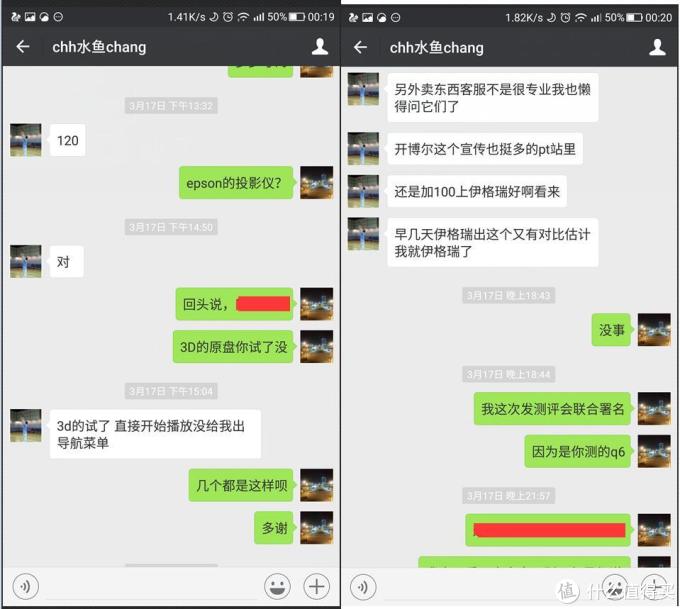Tap battery indicator in left status bar
This screenshot has width=680, height=609.
(x=297, y=17)
